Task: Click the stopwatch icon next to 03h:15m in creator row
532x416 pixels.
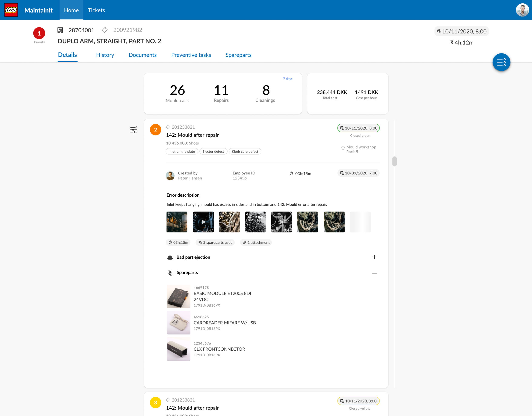Action: [291, 173]
